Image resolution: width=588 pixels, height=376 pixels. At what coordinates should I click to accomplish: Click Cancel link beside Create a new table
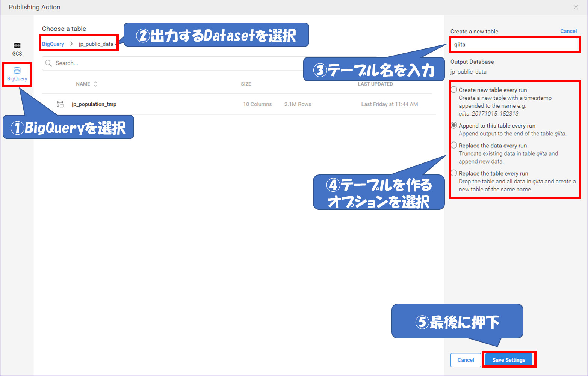[x=568, y=31]
